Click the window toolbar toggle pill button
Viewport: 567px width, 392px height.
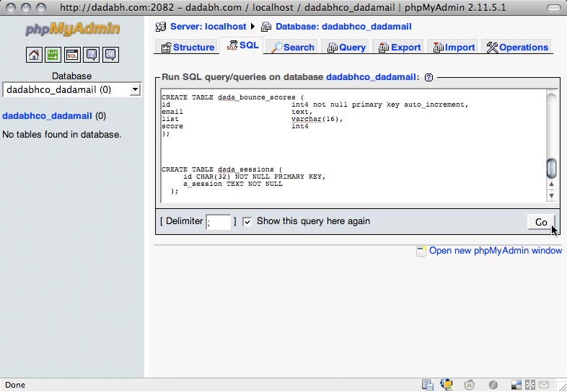click(x=553, y=8)
